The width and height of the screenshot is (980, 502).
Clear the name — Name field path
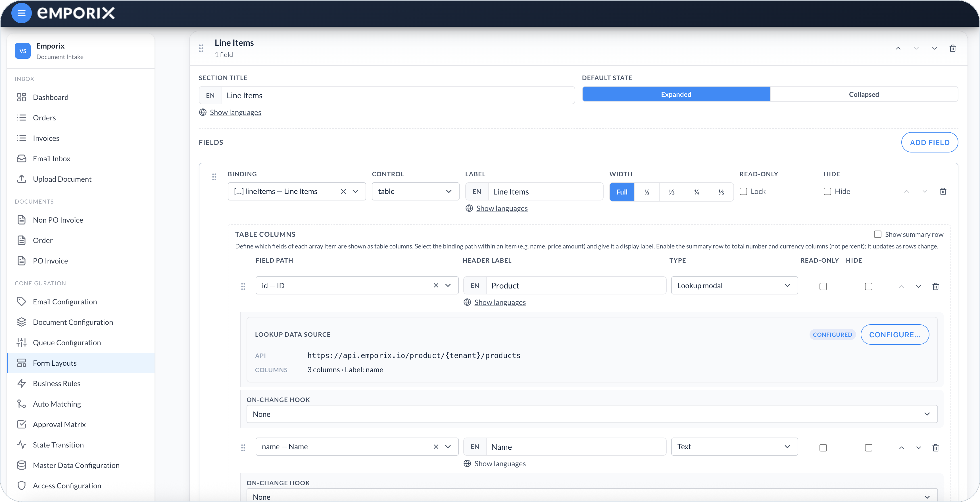coord(436,446)
